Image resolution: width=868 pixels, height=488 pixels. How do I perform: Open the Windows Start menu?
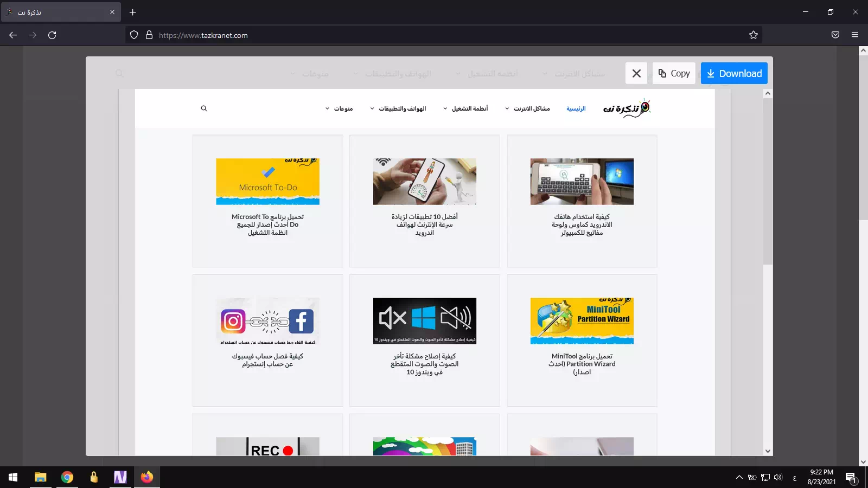click(x=13, y=477)
